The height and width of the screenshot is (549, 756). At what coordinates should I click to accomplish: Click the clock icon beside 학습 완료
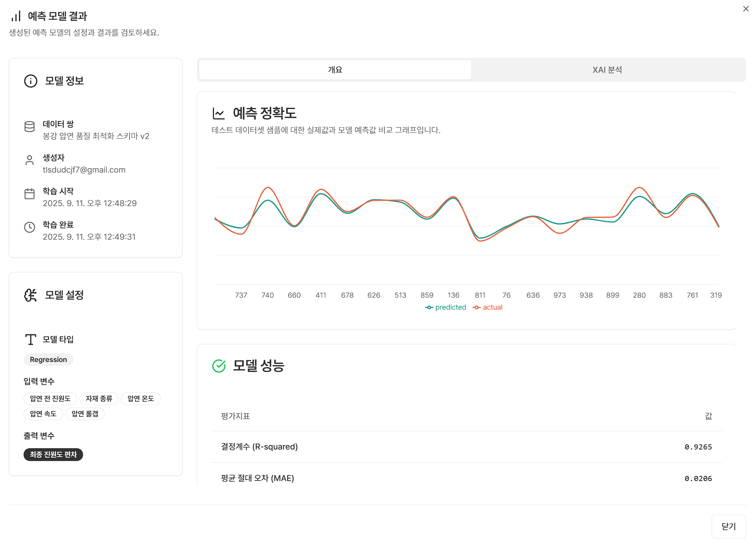30,227
